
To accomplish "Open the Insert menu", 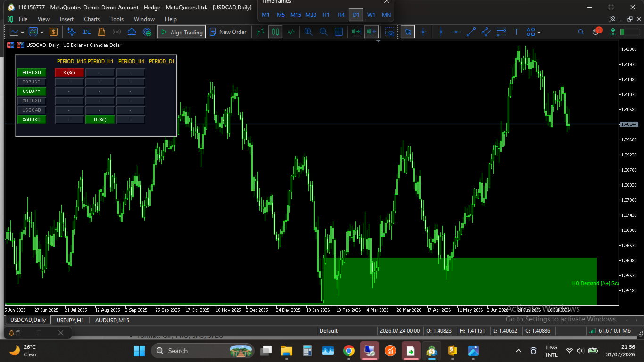I will (66, 19).
